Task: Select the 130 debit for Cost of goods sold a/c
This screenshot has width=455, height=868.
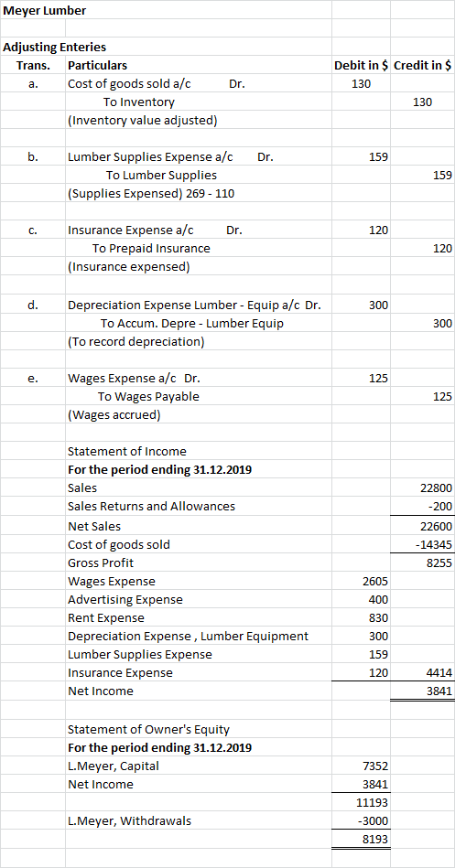Action: tap(361, 84)
